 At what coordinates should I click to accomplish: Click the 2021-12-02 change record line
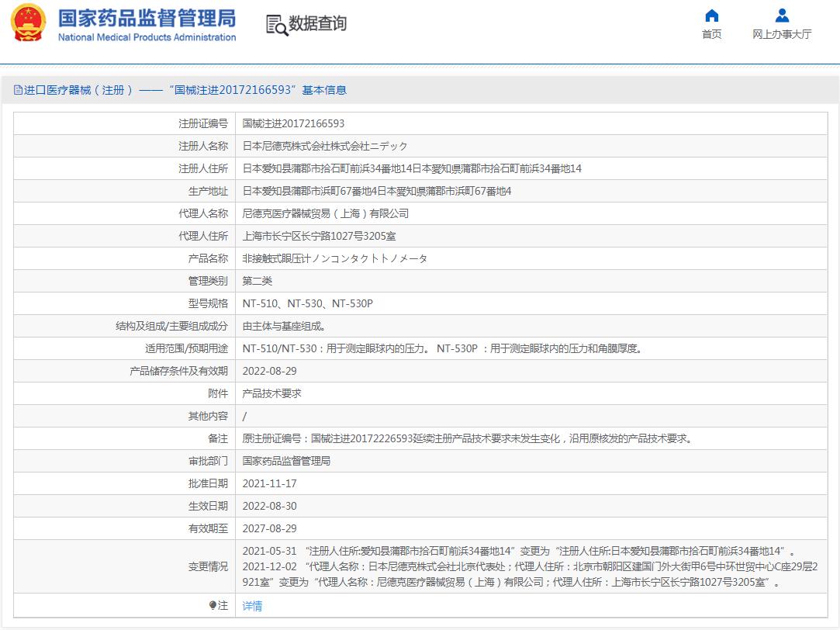tap(530, 574)
